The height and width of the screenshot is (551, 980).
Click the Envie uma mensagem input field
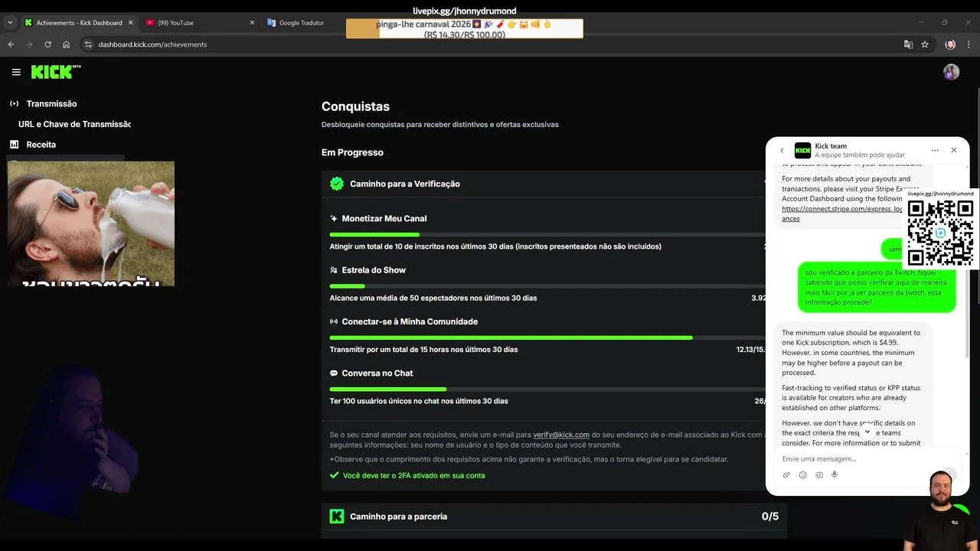(865, 458)
